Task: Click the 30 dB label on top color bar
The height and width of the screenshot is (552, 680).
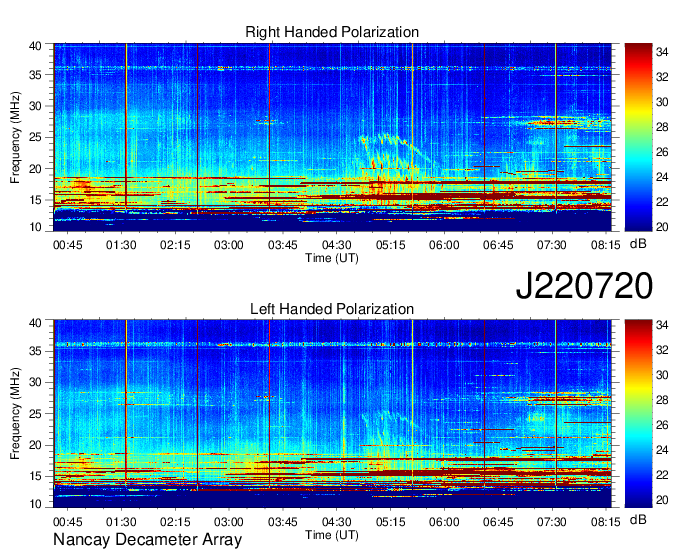Action: click(x=662, y=102)
